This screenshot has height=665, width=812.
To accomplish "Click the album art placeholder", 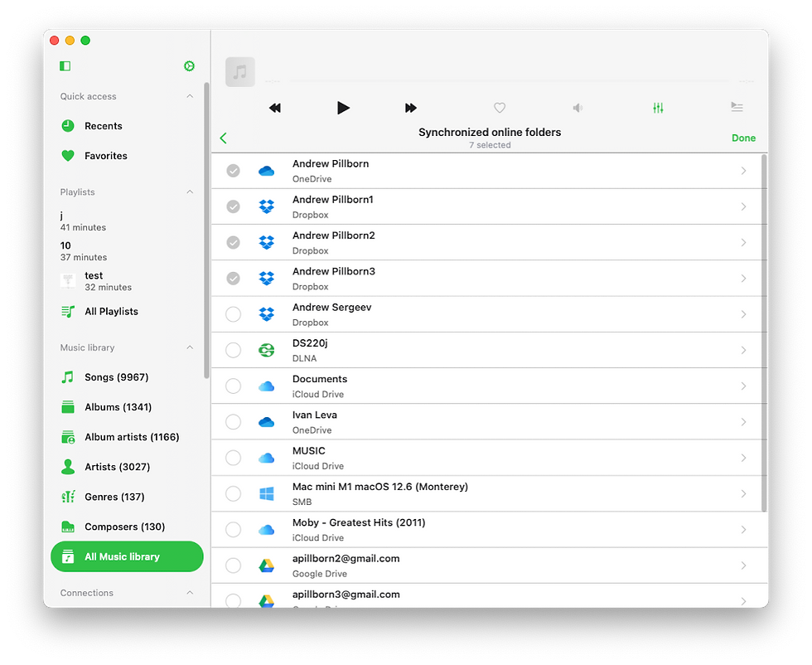I will point(240,72).
